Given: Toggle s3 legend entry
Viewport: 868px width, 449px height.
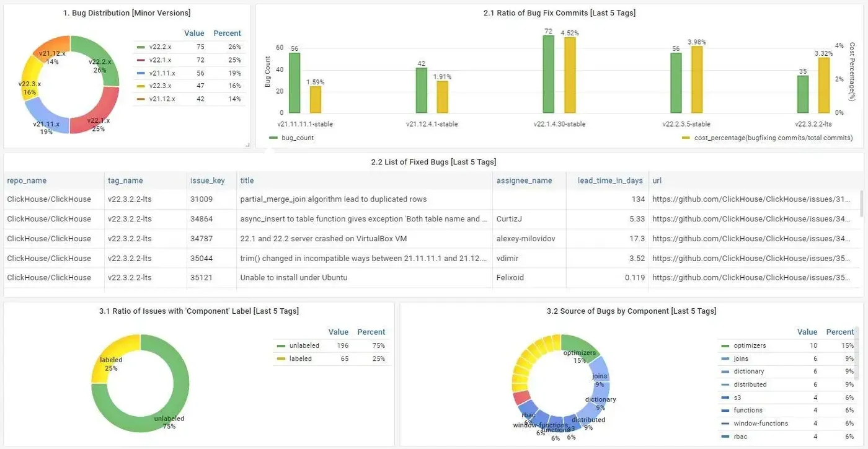Looking at the screenshot, I should pyautogui.click(x=737, y=398).
